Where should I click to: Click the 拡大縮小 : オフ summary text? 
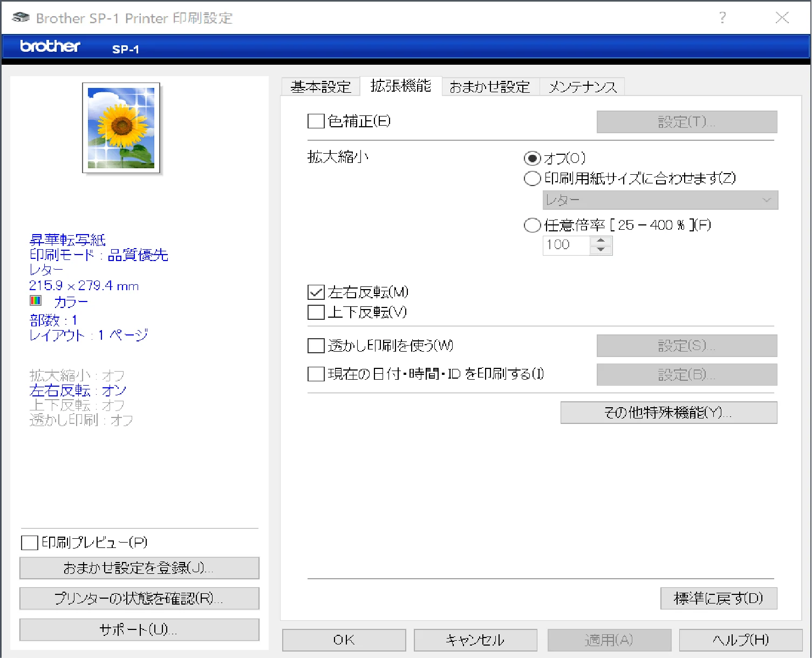coord(77,375)
